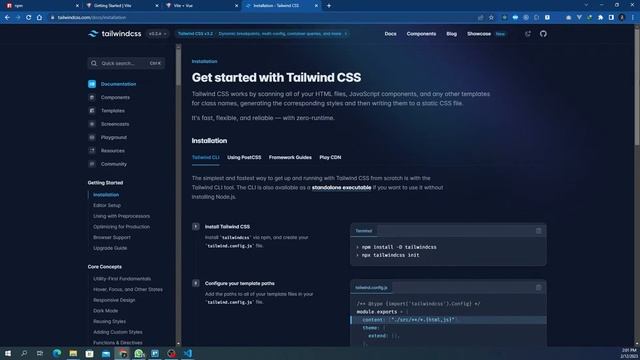The height and width of the screenshot is (360, 640).
Task: Select Resources in the sidebar
Action: (x=107, y=151)
